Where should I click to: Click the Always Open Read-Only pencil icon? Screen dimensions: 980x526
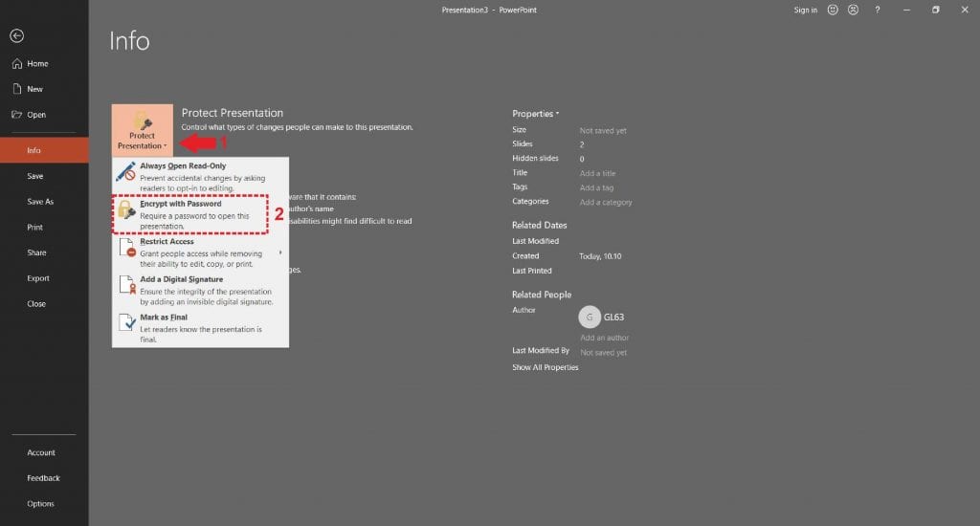125,172
